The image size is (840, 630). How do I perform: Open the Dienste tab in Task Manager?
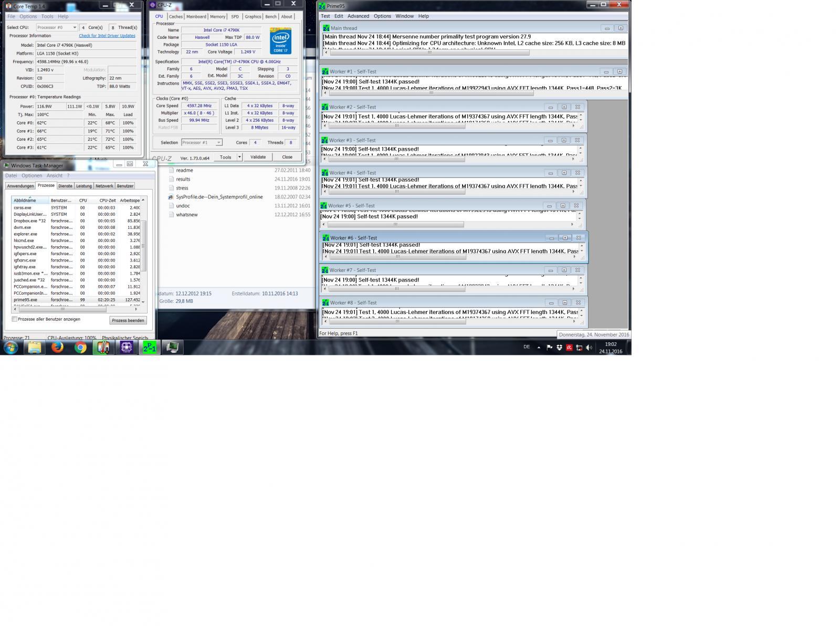[66, 186]
